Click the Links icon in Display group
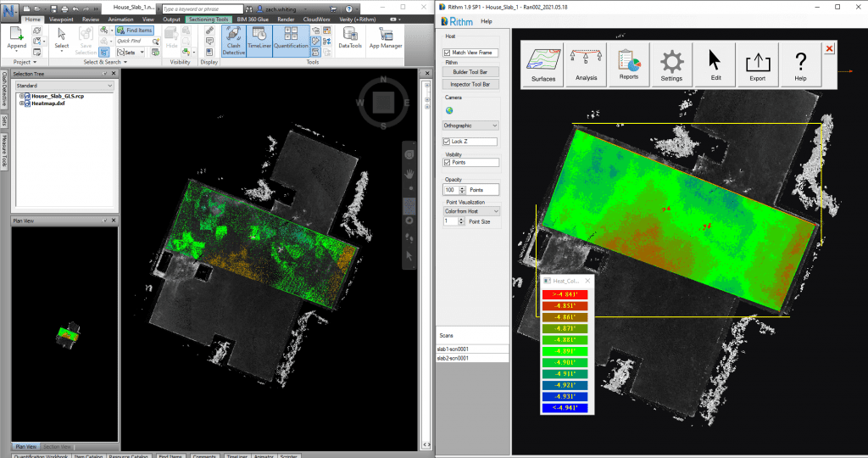This screenshot has width=868, height=458. pyautogui.click(x=209, y=31)
